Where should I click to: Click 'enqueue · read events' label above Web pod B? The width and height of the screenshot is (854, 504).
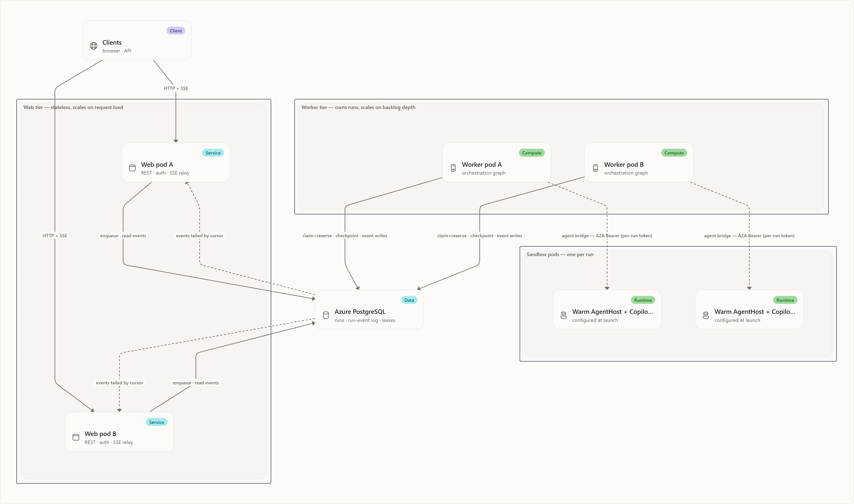196,383
